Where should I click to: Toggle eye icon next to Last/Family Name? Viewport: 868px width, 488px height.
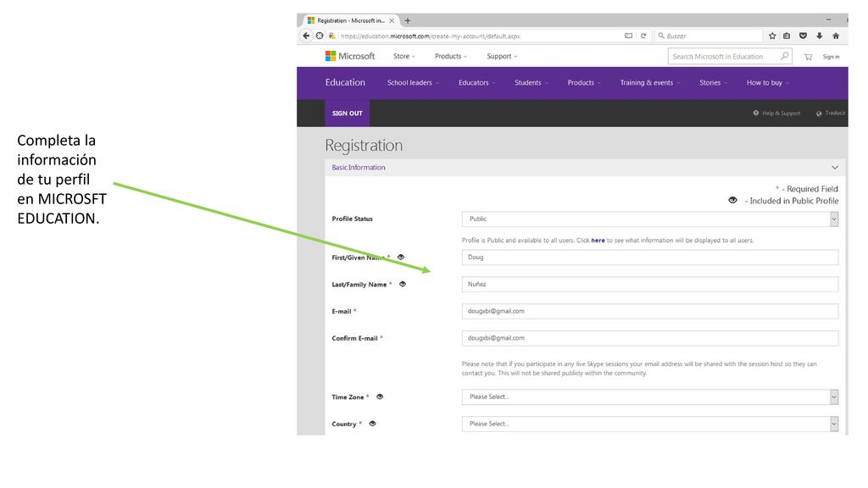point(403,284)
